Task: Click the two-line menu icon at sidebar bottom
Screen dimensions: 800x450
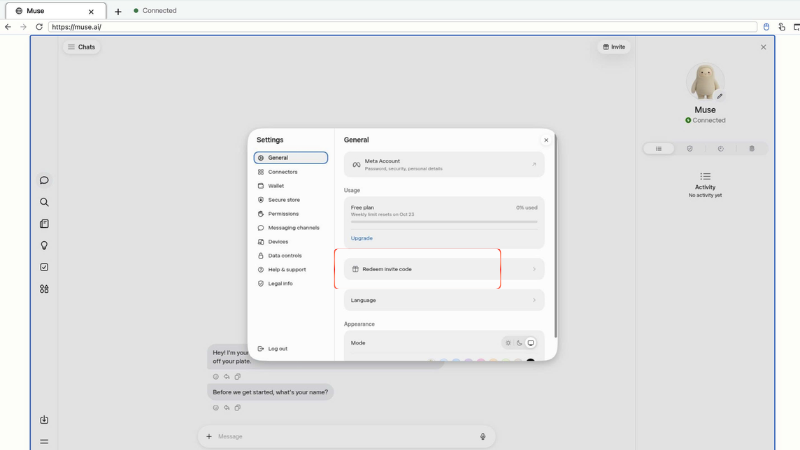Action: [x=44, y=441]
